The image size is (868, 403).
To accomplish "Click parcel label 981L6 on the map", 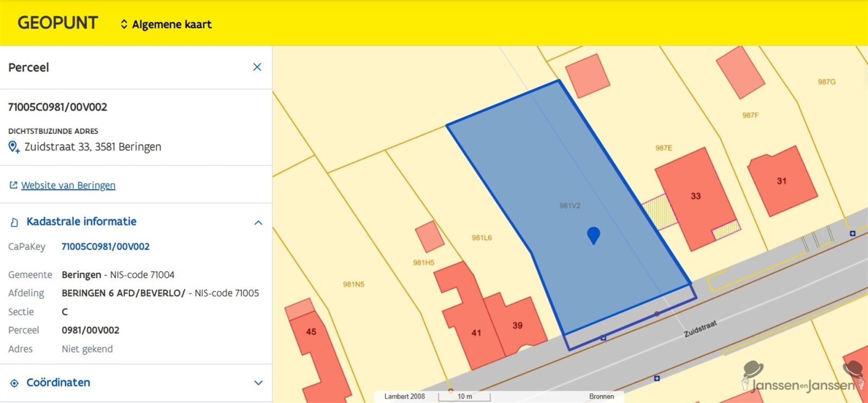I will coord(482,238).
